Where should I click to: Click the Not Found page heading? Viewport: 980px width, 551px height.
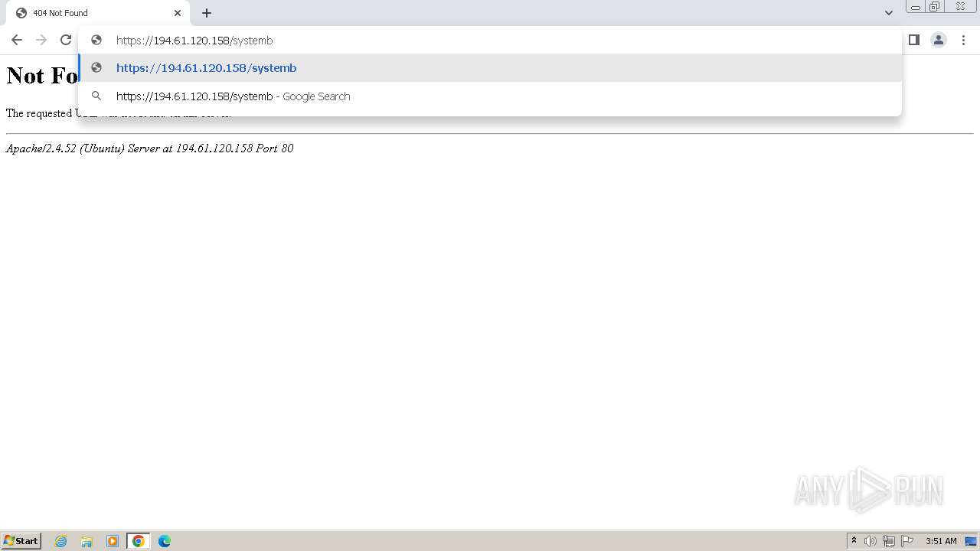[x=42, y=75]
